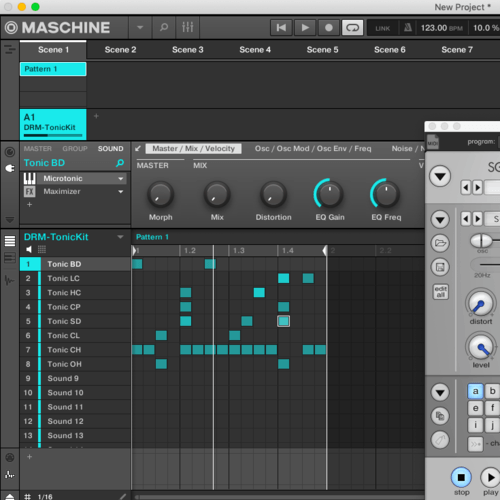Open the mixer view icon
Viewport: 500px width, 500px height.
click(x=188, y=27)
